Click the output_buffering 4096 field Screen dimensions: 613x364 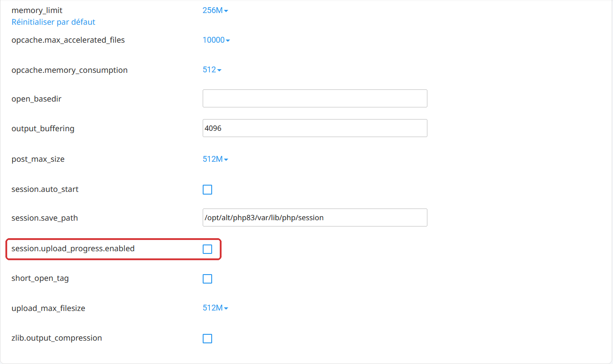[x=315, y=128]
